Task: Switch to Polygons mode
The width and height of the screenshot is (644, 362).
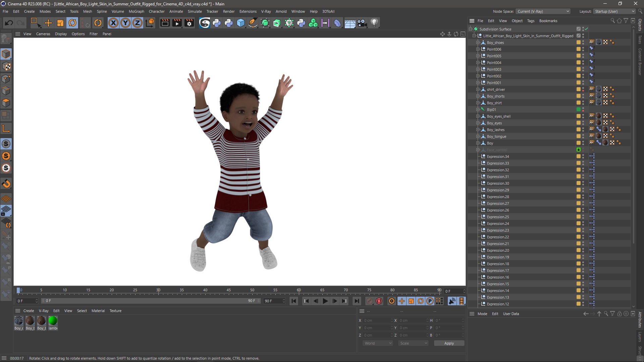Action: point(6,103)
